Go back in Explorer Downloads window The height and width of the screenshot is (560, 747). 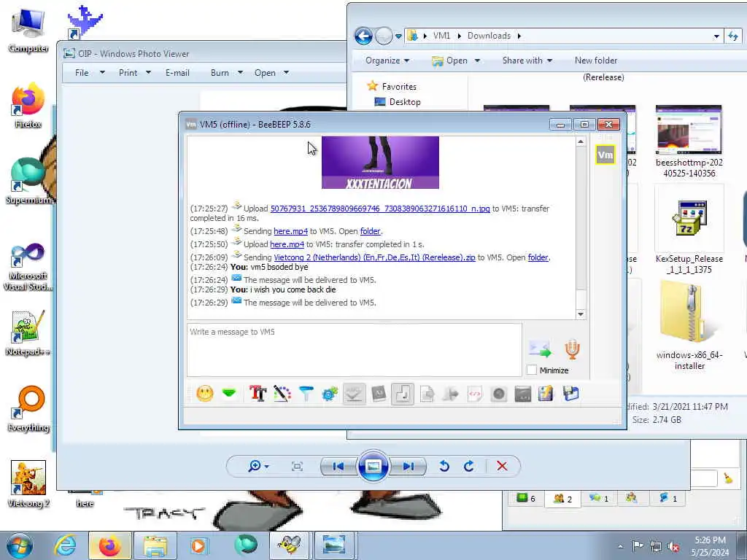coord(363,36)
